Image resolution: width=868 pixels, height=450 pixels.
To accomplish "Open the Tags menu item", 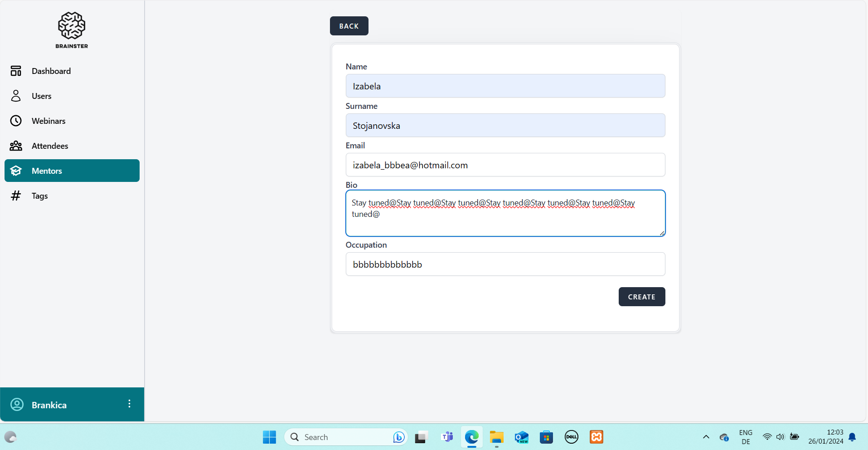I will click(39, 196).
